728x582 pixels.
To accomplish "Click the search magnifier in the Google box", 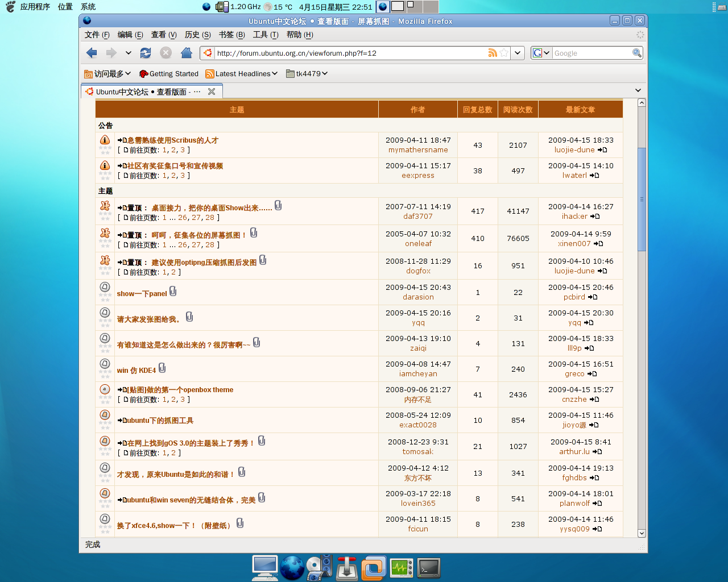I will [x=637, y=53].
